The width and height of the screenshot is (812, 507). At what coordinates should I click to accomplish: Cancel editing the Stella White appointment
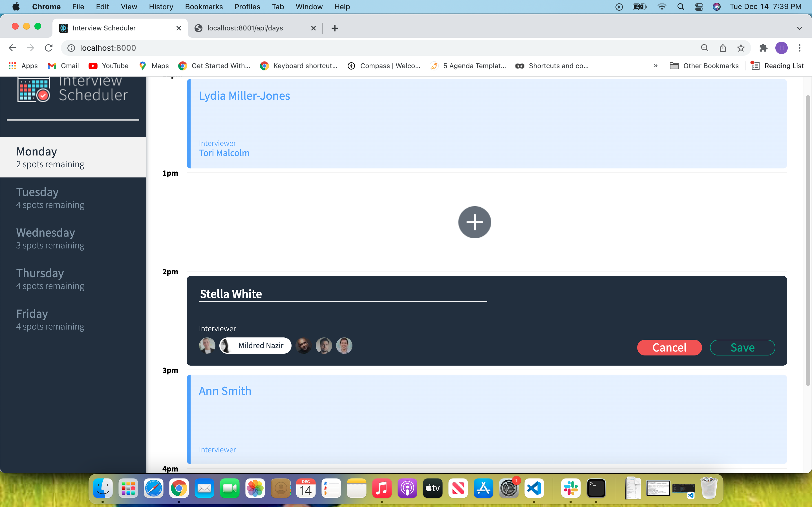(669, 347)
